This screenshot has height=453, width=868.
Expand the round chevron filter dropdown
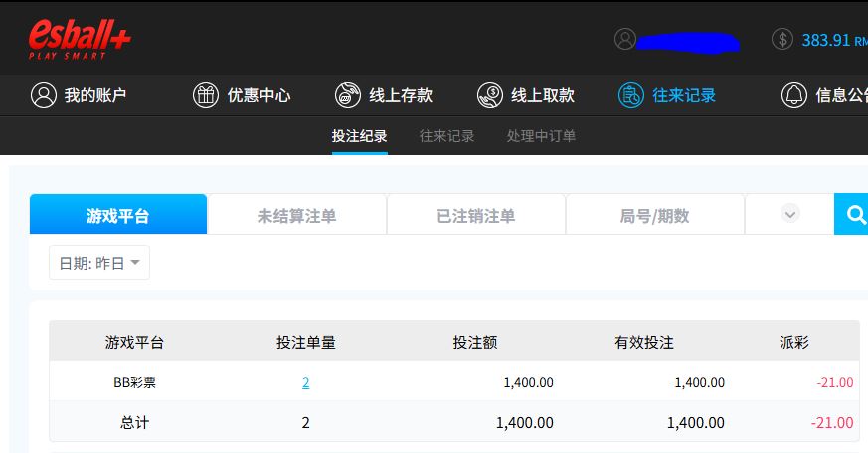pyautogui.click(x=790, y=214)
